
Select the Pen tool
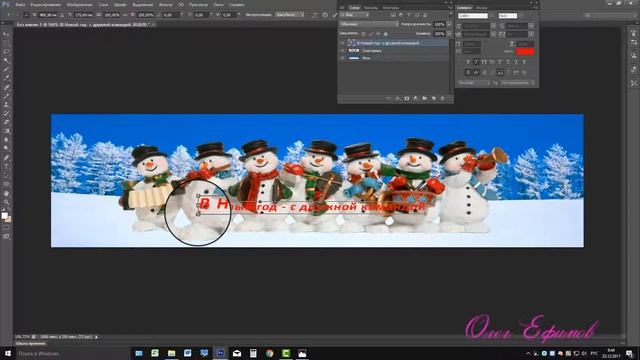coord(6,158)
